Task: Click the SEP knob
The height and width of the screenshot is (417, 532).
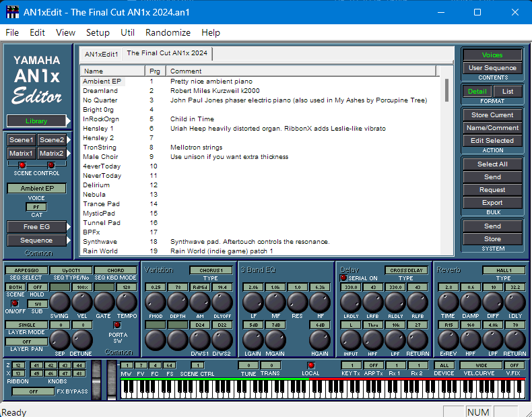Action: click(x=60, y=340)
